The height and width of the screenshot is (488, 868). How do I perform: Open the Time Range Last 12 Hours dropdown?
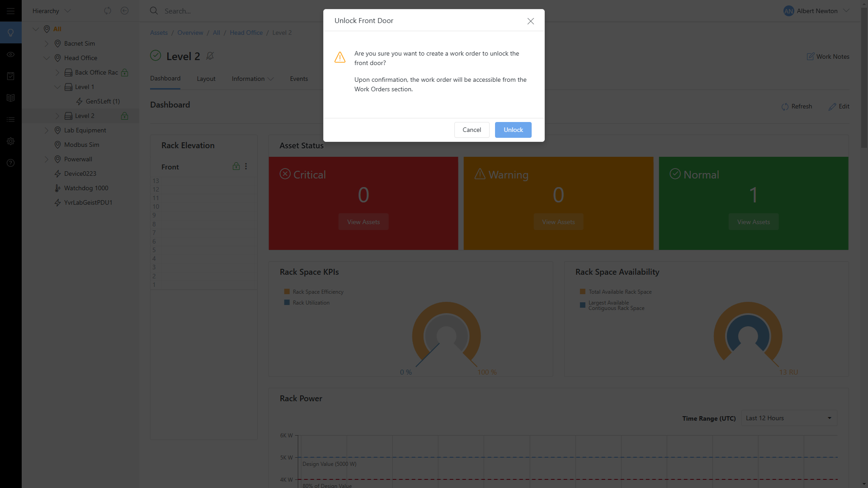pos(789,418)
